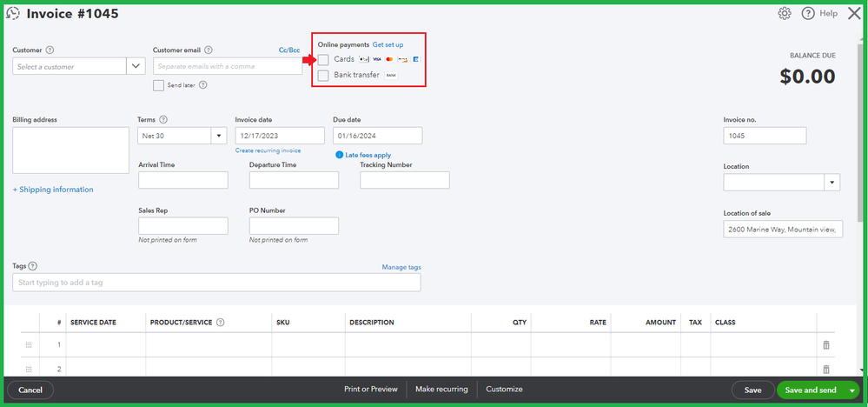Click the drag handle on row 2
This screenshot has height=407, width=868.
(29, 370)
